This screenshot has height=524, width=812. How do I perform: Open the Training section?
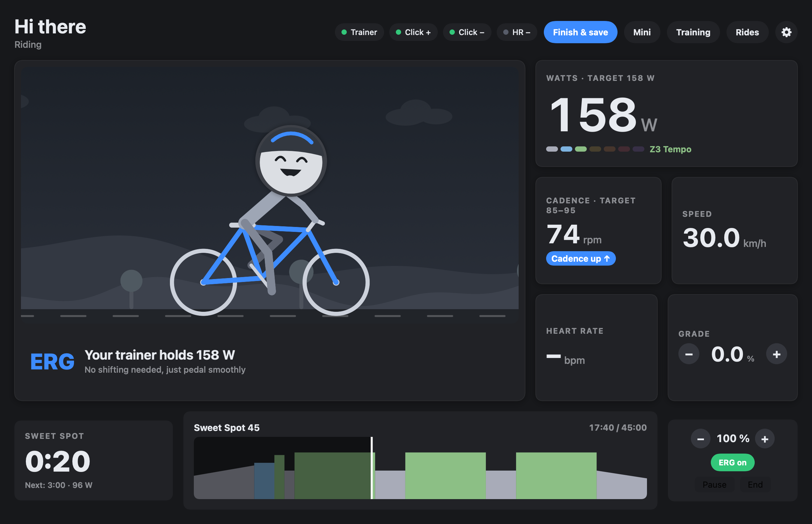click(x=693, y=32)
